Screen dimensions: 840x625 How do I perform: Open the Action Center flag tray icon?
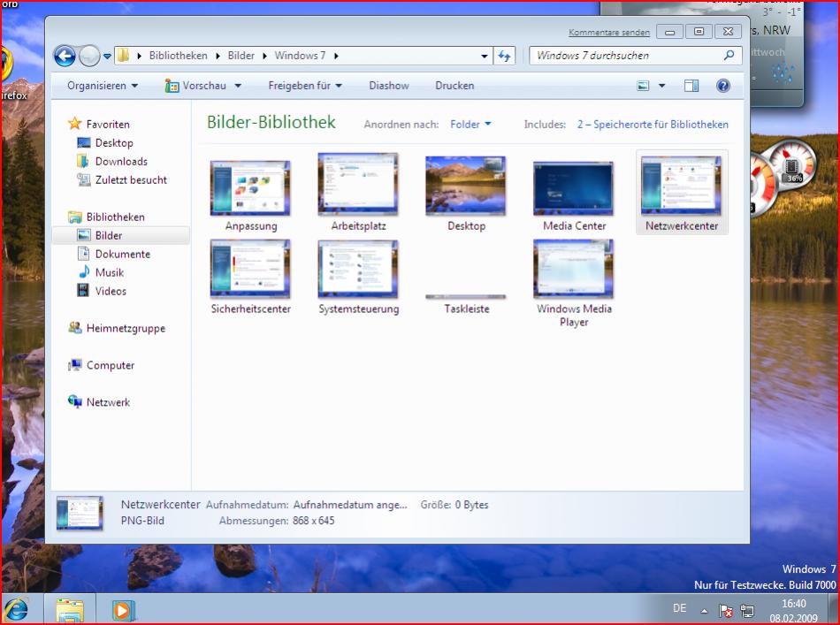pos(726,611)
